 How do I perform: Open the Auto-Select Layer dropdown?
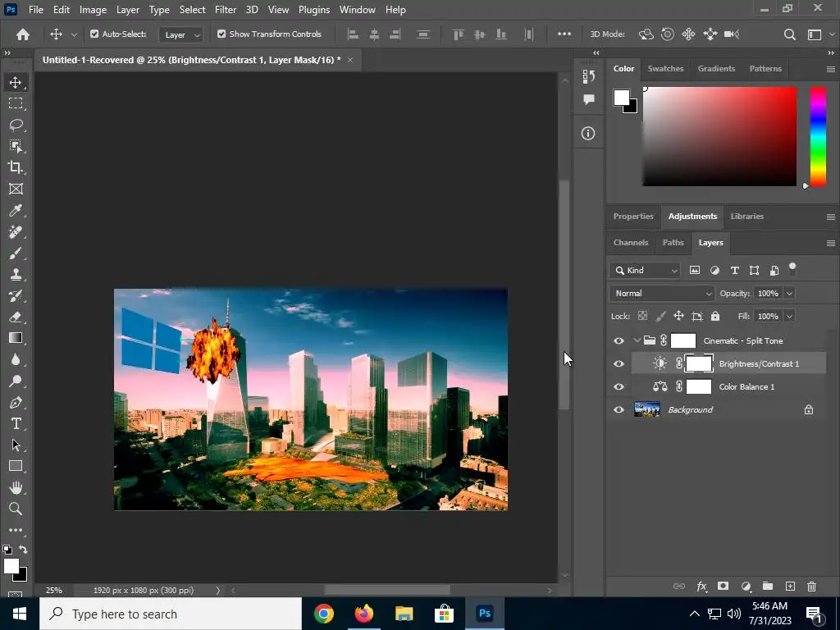tap(181, 34)
